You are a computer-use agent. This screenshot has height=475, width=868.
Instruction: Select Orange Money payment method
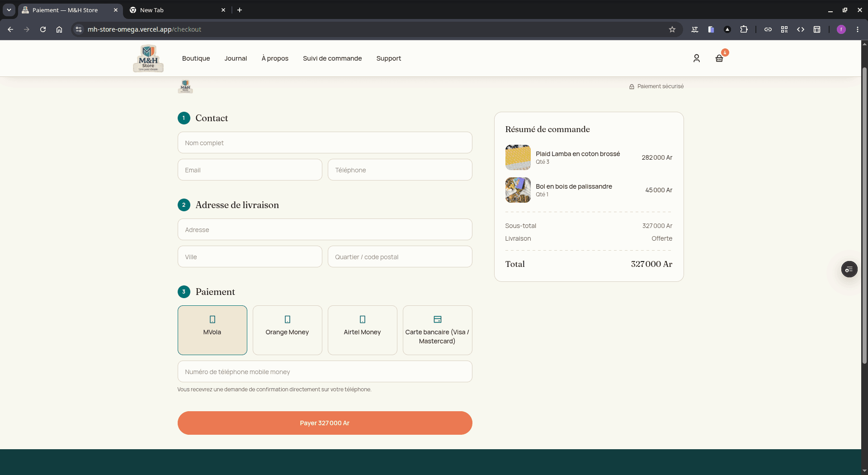click(288, 330)
